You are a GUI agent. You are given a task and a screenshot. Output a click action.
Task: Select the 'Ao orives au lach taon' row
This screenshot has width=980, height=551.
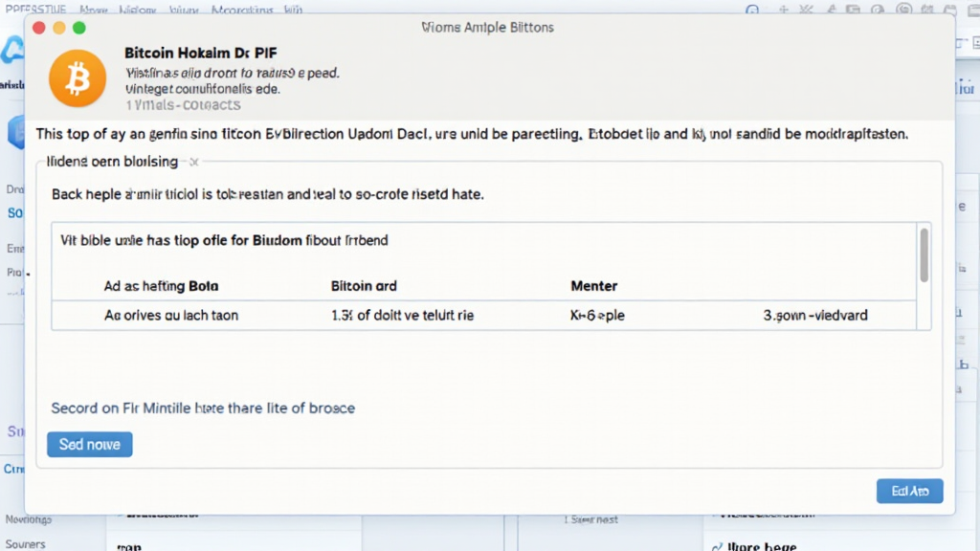coord(170,315)
